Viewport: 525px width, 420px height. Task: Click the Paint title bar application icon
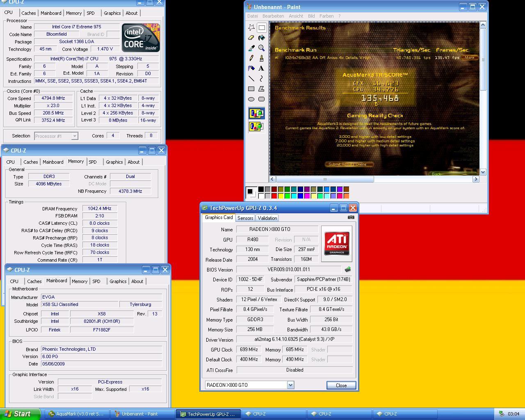click(x=249, y=7)
